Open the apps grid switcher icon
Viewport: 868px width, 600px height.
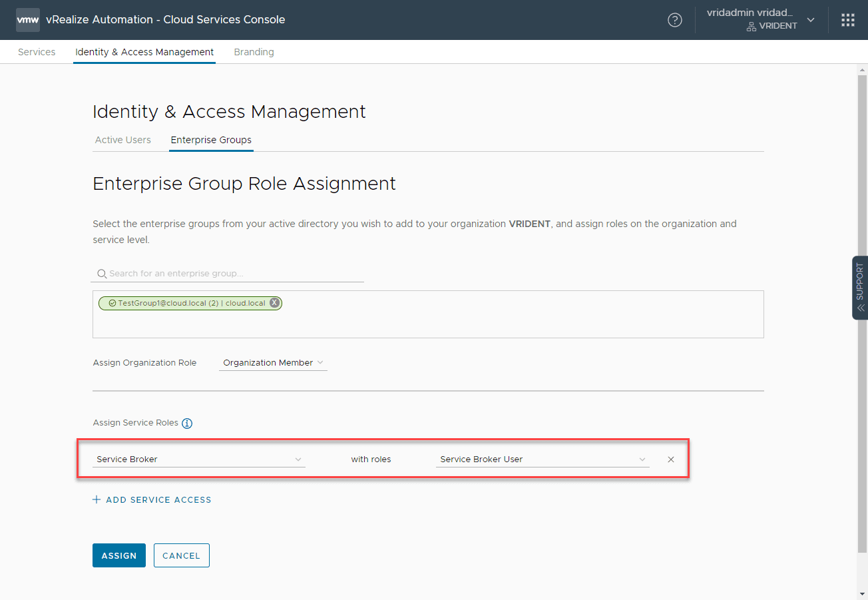[847, 20]
